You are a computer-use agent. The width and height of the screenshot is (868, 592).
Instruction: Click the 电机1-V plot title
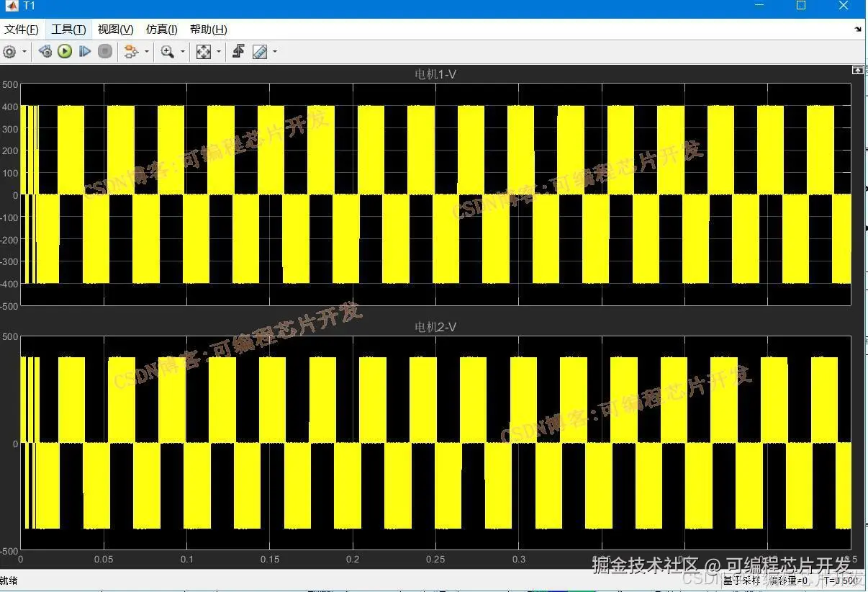(x=435, y=74)
